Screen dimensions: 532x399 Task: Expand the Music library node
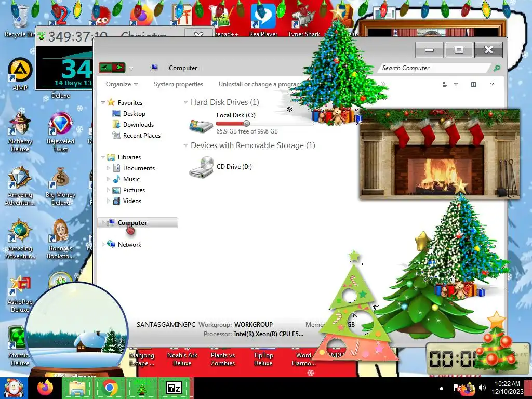click(108, 179)
